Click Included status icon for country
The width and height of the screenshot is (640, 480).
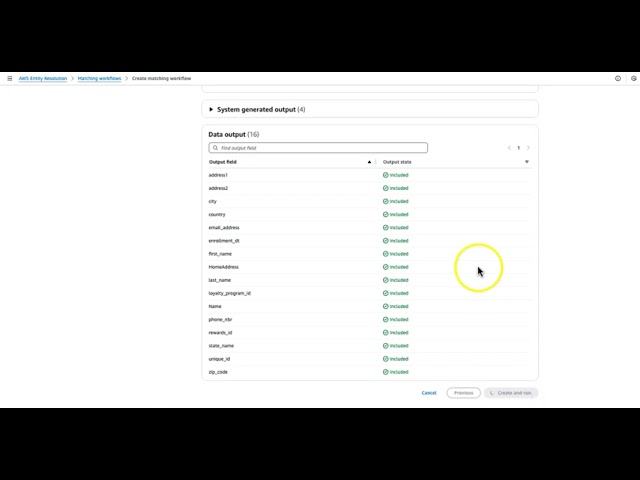(x=385, y=214)
